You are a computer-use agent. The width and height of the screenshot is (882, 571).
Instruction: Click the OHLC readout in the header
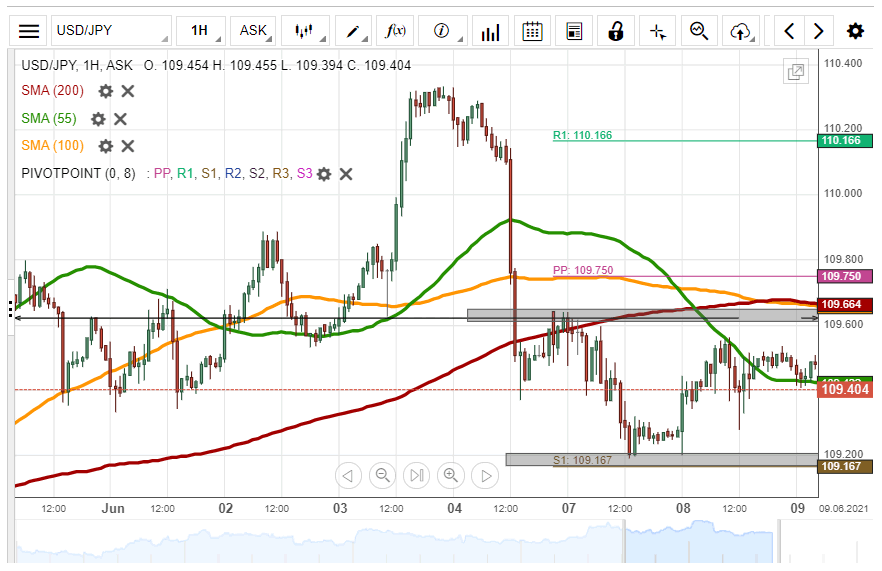point(277,65)
